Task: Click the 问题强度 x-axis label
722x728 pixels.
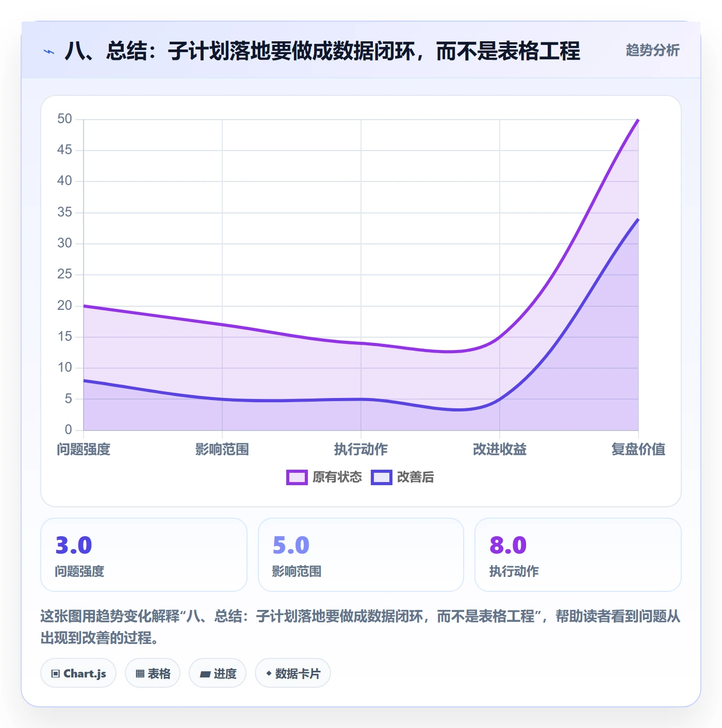Action: pos(84,450)
